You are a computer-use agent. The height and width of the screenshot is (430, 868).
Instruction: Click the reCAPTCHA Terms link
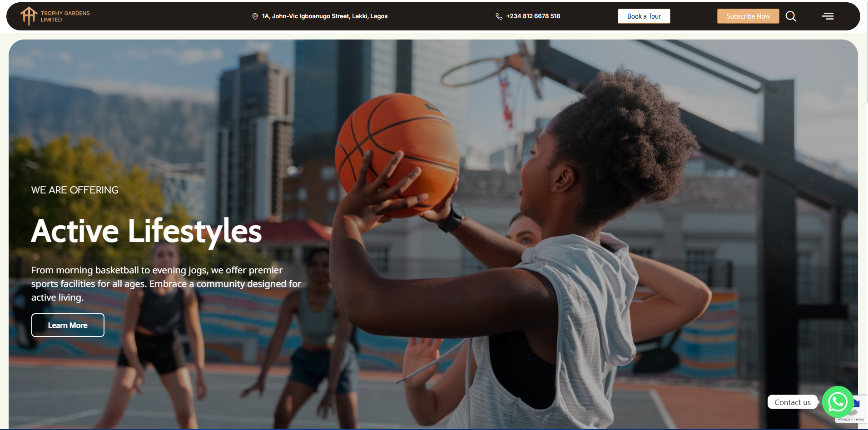tap(859, 419)
